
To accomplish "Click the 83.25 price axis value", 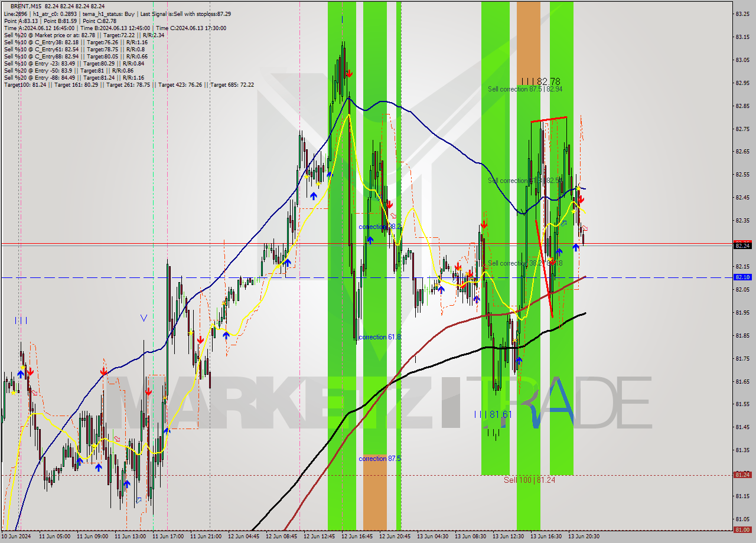I will pos(742,14).
